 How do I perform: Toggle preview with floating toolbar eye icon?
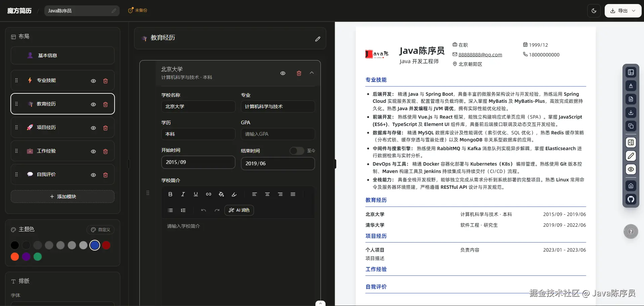[x=631, y=169]
